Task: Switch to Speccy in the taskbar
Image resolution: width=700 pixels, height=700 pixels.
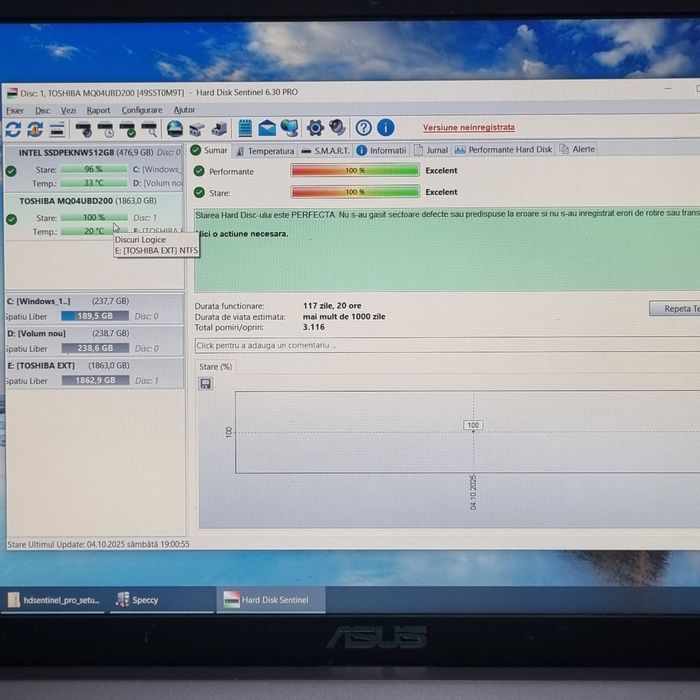Action: pos(161,600)
